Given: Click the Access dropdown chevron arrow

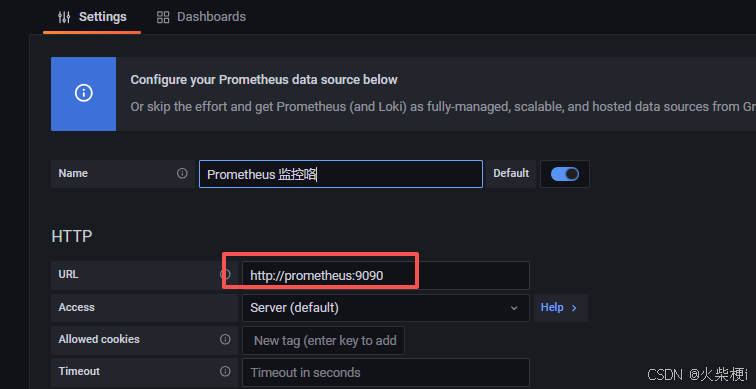Looking at the screenshot, I should pos(514,308).
